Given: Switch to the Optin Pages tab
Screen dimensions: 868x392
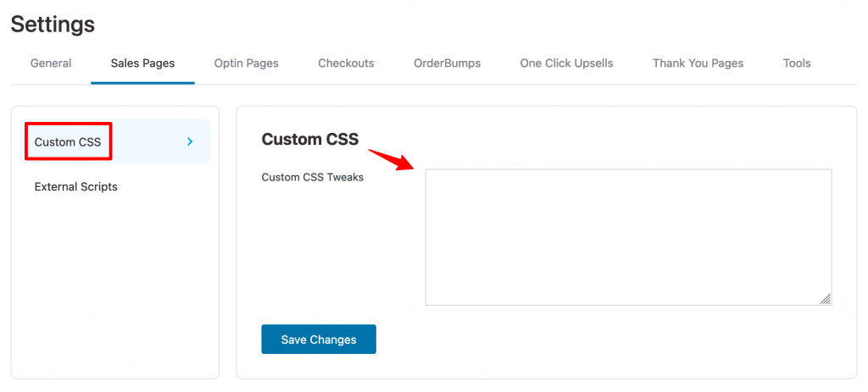Looking at the screenshot, I should pyautogui.click(x=247, y=63).
